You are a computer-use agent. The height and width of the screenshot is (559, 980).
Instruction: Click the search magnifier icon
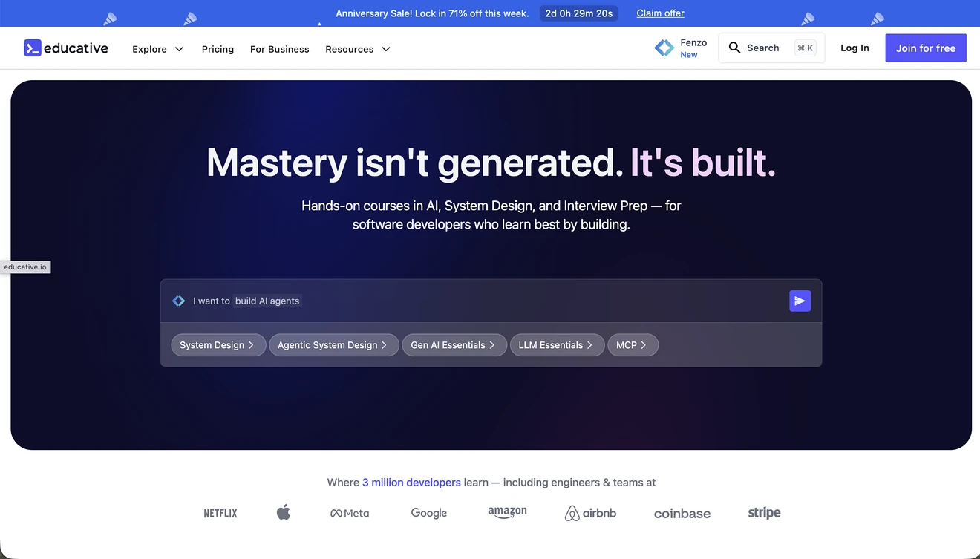click(x=734, y=48)
